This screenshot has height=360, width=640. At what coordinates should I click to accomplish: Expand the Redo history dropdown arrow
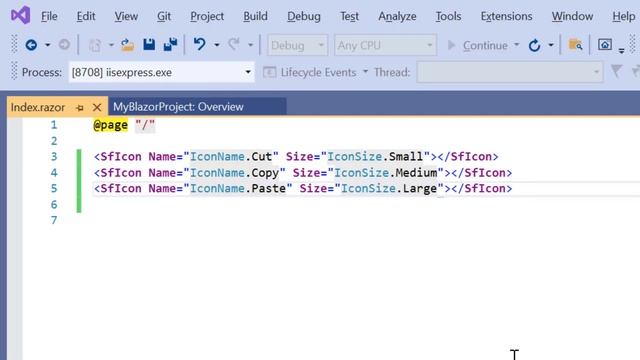[251, 45]
